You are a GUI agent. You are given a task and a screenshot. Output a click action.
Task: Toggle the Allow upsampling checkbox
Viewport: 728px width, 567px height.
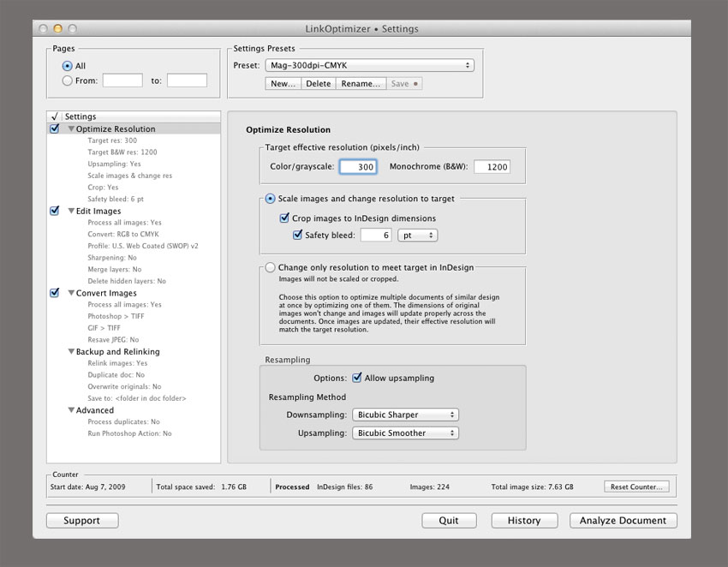(x=357, y=378)
